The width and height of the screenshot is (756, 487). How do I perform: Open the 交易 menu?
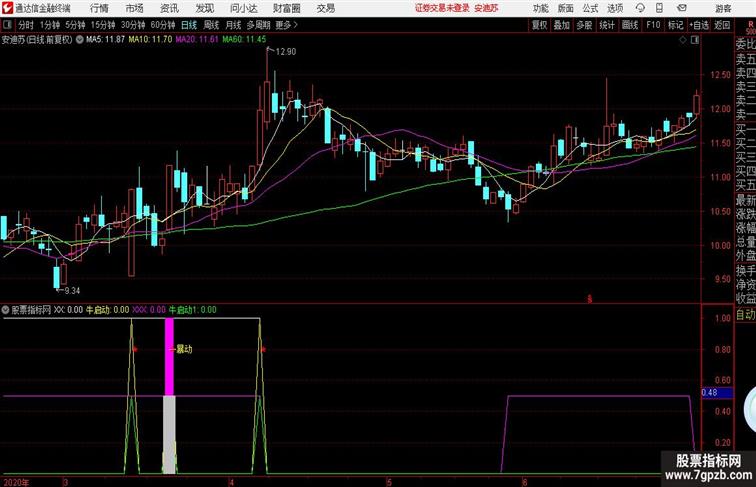point(325,8)
